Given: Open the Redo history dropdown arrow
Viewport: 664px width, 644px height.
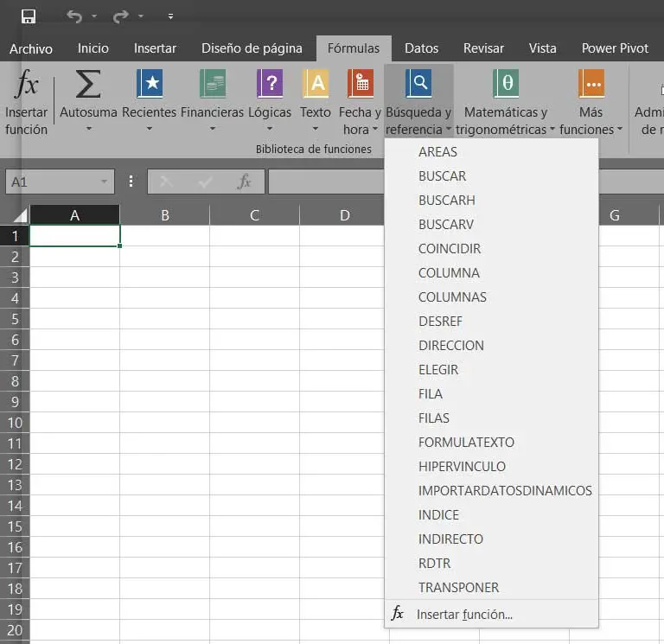Looking at the screenshot, I should click(141, 16).
